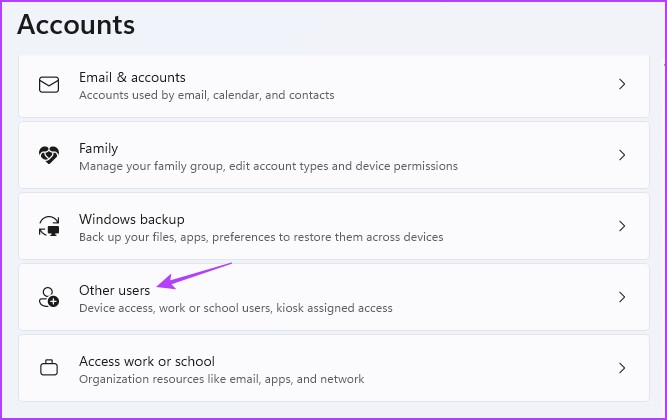The width and height of the screenshot is (667, 420).
Task: Open Access work or school title
Action: pos(147,361)
